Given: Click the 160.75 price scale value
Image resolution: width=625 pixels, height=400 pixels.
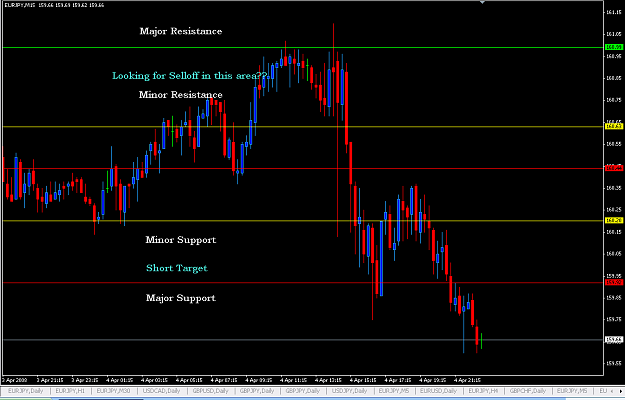Looking at the screenshot, I should coord(614,100).
